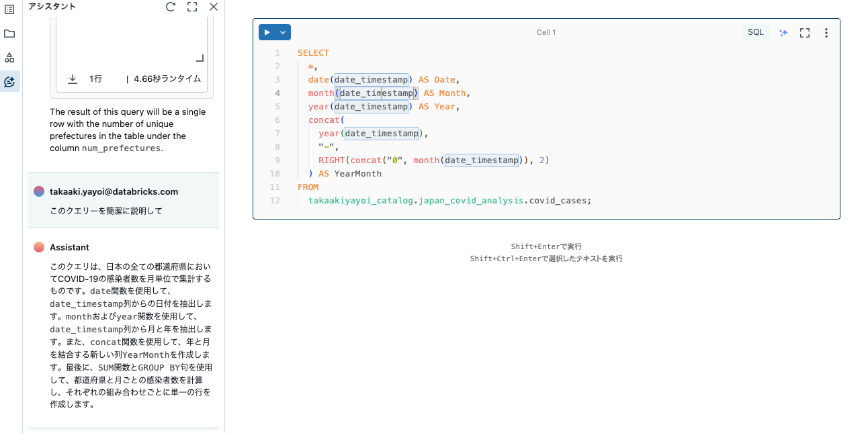Click the AI sparkle icon in Cell 1 toolbar
The height and width of the screenshot is (433, 868).
click(783, 32)
